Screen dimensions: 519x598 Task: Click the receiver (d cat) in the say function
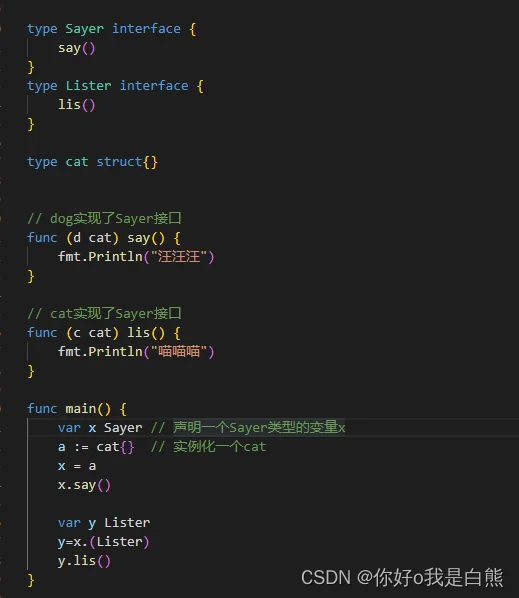[92, 238]
